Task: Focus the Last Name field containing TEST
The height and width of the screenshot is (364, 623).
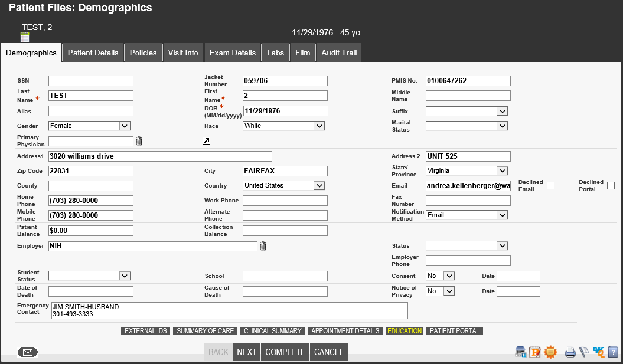Action: (x=91, y=95)
